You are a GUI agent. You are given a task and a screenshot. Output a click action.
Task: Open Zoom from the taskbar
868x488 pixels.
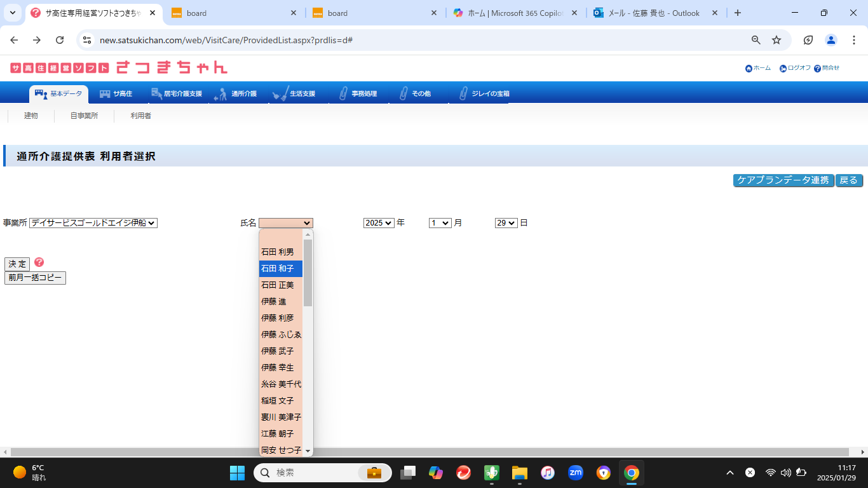pyautogui.click(x=576, y=473)
